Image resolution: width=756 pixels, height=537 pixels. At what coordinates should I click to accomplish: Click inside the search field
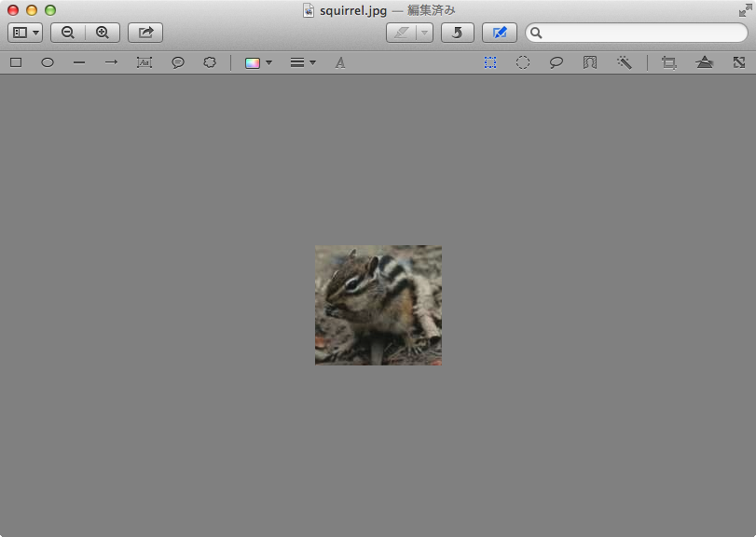643,33
